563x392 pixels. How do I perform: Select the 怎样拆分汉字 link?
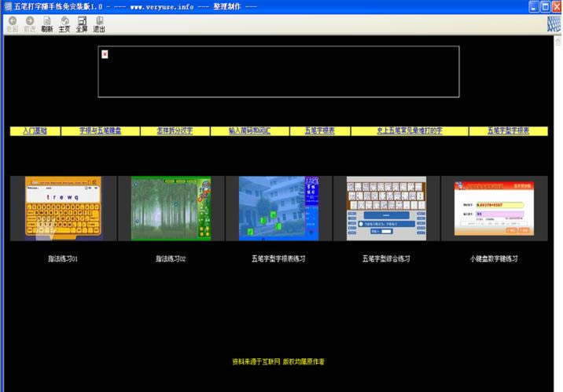(175, 131)
